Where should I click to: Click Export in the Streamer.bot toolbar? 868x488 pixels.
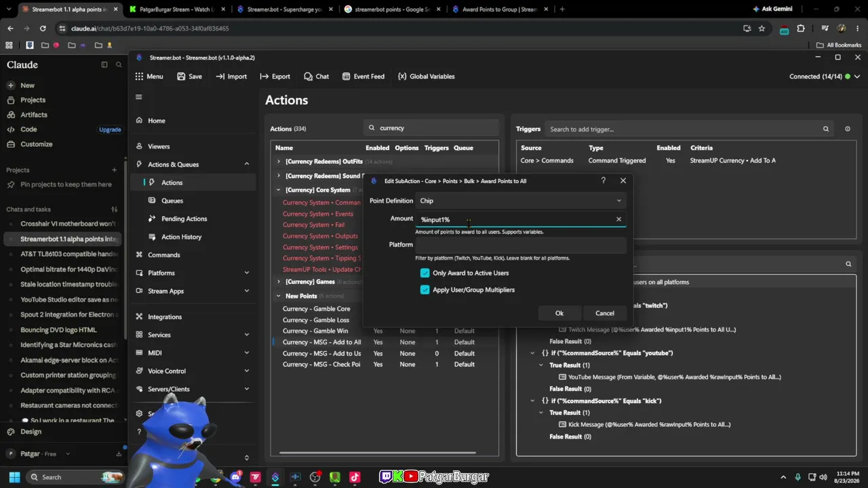pyautogui.click(x=275, y=77)
